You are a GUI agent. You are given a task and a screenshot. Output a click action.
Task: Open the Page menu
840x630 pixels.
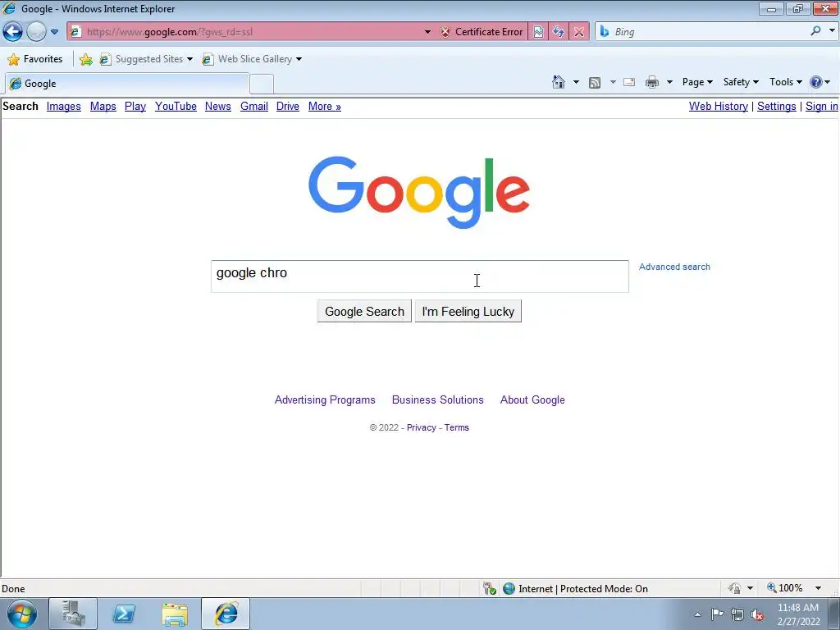[x=697, y=82]
